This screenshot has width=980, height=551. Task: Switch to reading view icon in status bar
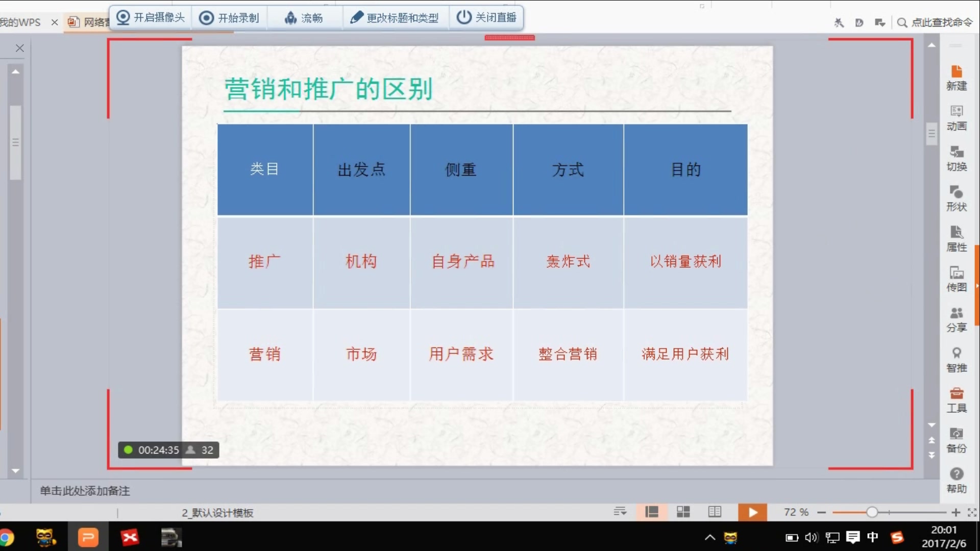[x=715, y=512]
